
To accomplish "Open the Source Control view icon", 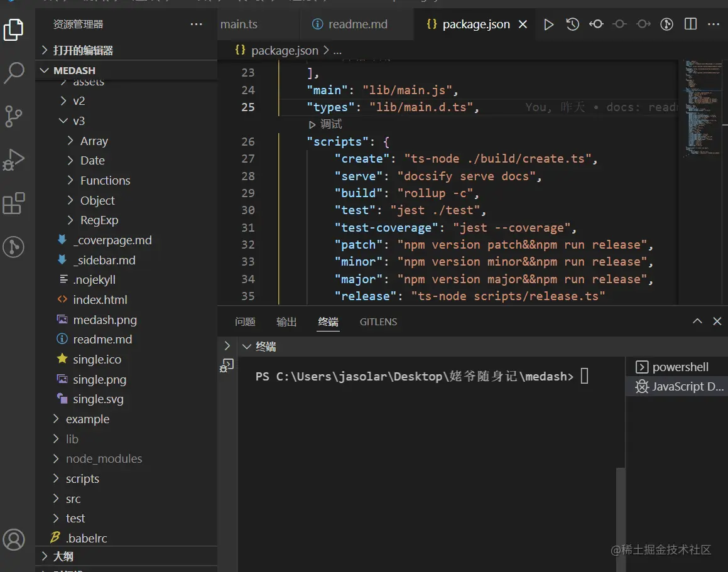I will click(x=14, y=116).
